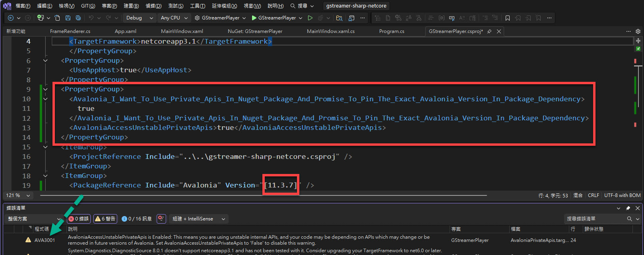Click the Navigate Backward arrow icon
The height and width of the screenshot is (255, 644).
11,18
